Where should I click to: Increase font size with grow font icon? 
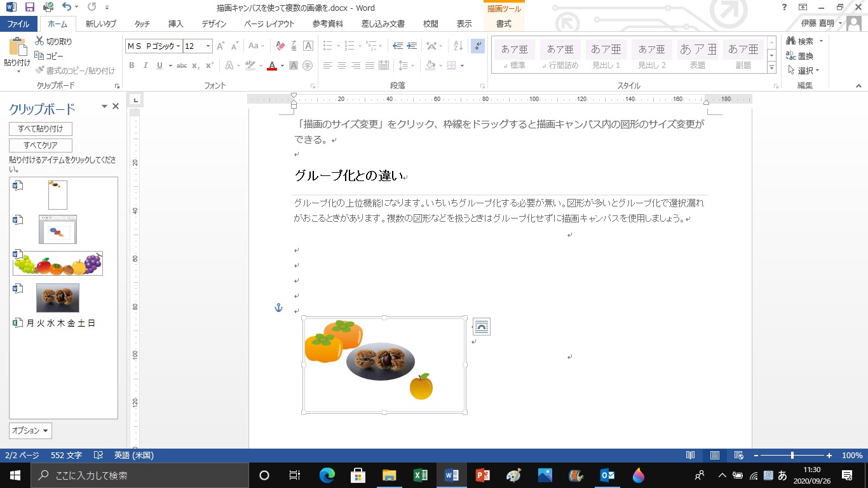pyautogui.click(x=221, y=46)
